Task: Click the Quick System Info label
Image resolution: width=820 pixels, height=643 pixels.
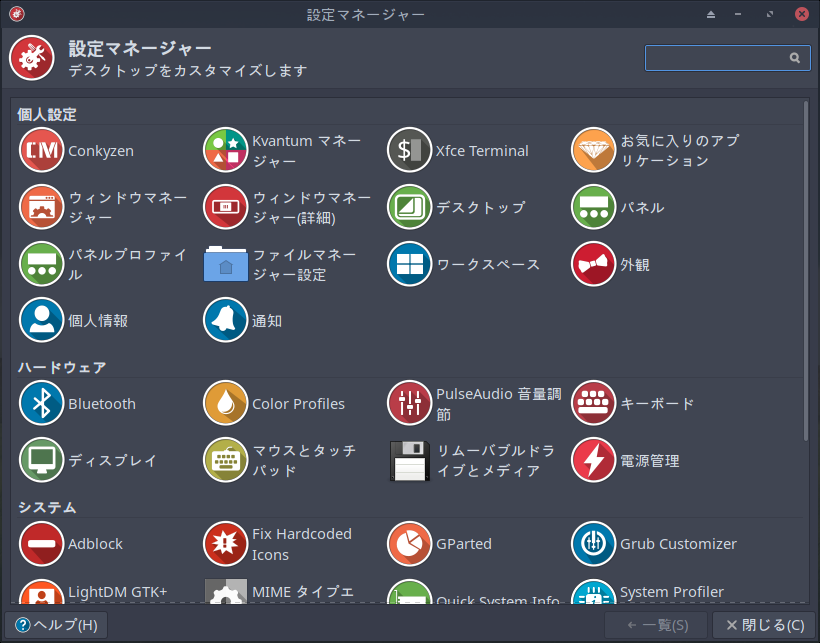Action: point(498,600)
